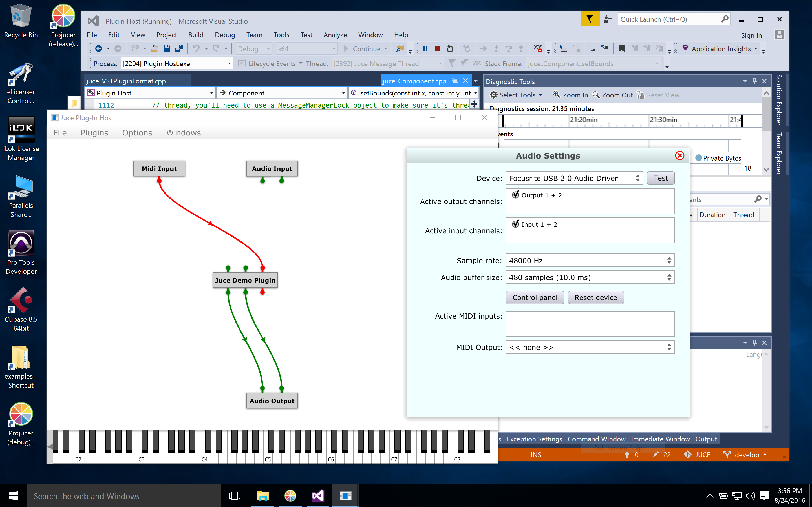Open the Sample rate dropdown
This screenshot has height=507, width=812.
(590, 261)
